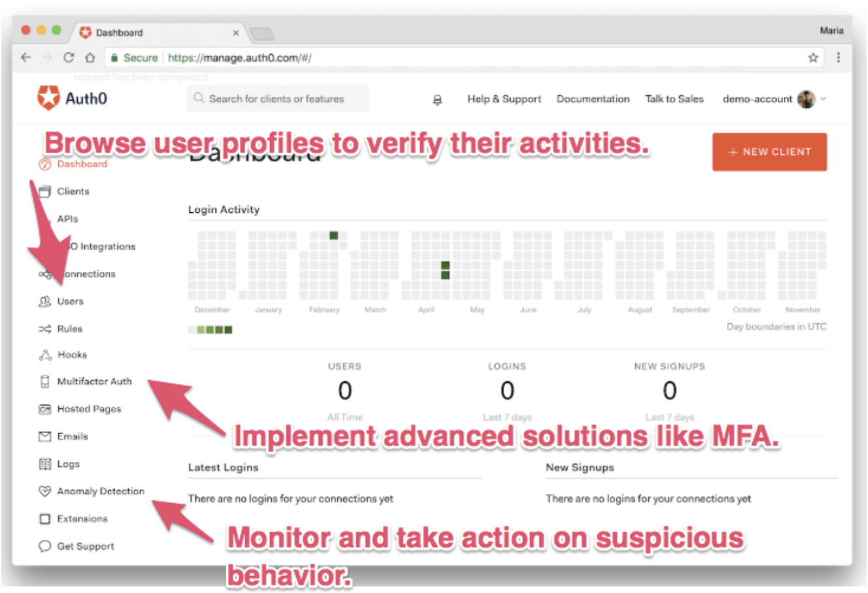Open the Get Support menu item
The height and width of the screenshot is (593, 868).
86,546
